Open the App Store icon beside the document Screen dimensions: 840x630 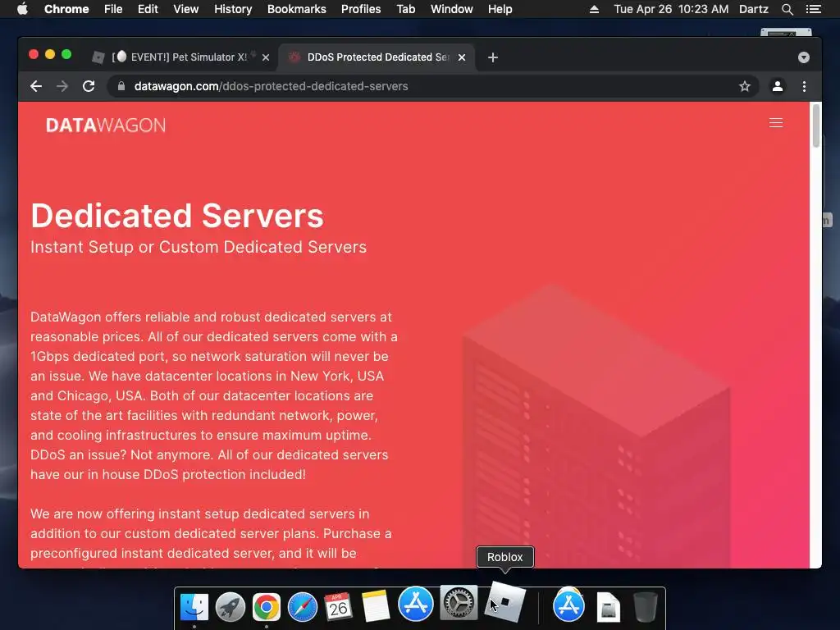(568, 605)
